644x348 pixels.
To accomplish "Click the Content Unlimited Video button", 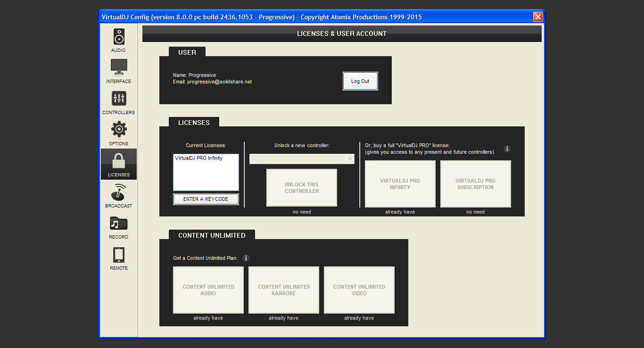I will coord(359,290).
